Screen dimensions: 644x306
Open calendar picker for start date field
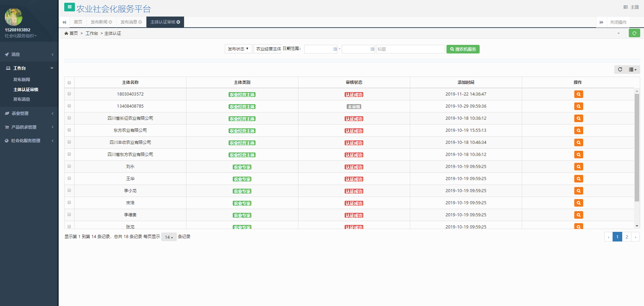pyautogui.click(x=335, y=49)
